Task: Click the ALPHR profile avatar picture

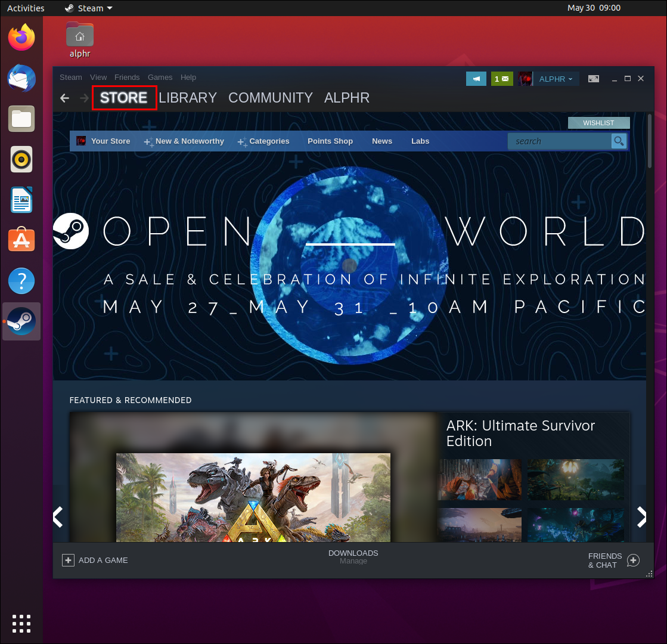Action: (x=525, y=79)
